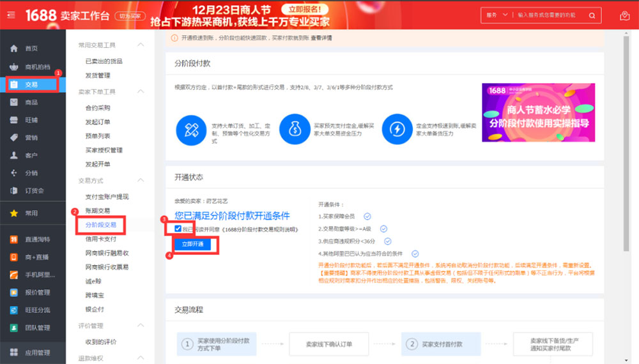Image resolution: width=639 pixels, height=364 pixels.
Task: Click the blue pencil-ruler customization icon
Action: point(191,130)
